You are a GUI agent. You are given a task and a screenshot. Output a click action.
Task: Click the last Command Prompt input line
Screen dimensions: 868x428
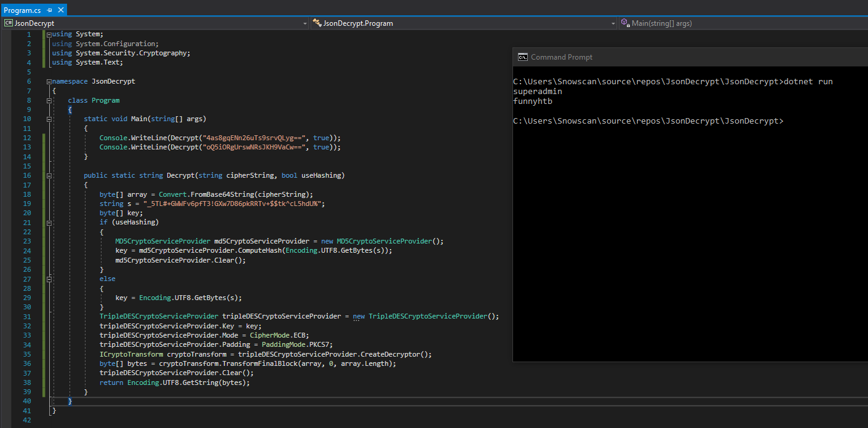click(x=648, y=121)
